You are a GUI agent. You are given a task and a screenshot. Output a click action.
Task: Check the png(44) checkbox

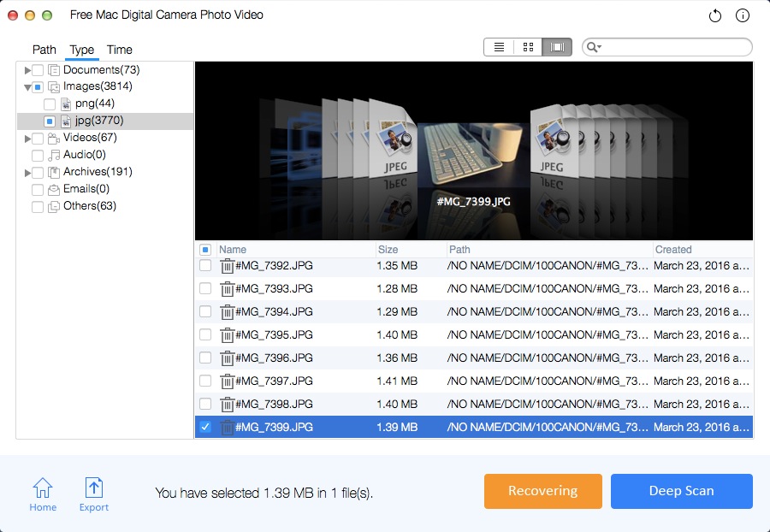(49, 104)
